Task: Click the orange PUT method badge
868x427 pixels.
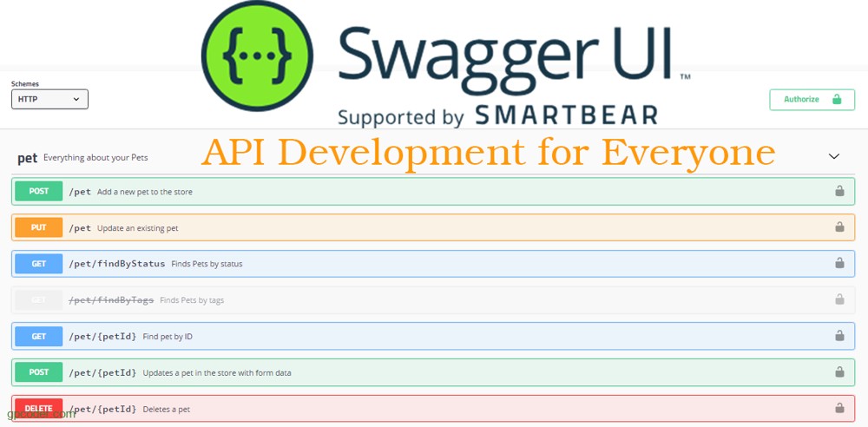Action: [x=39, y=227]
